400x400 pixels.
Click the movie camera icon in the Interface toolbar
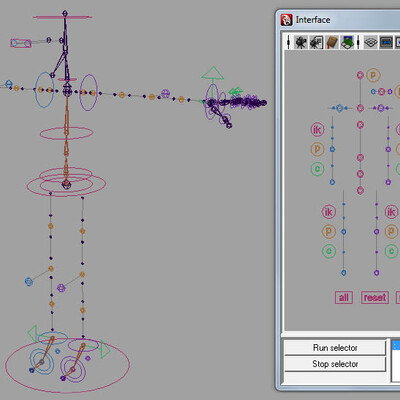[x=301, y=42]
